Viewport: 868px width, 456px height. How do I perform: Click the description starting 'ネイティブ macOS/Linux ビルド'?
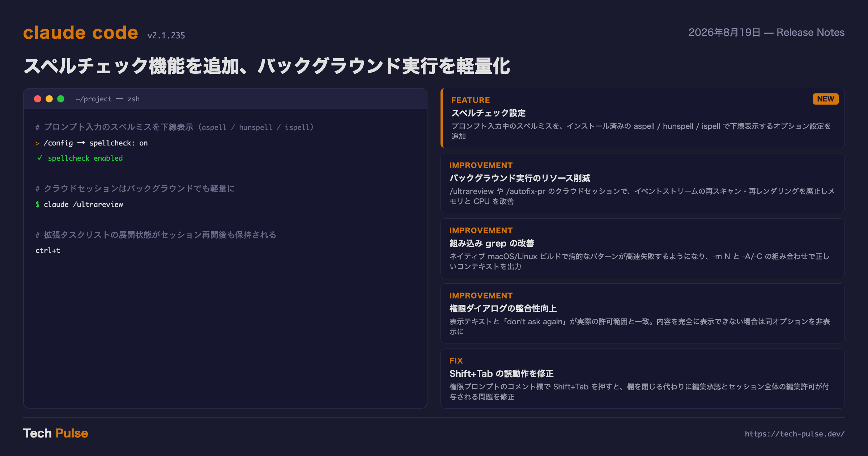click(639, 261)
